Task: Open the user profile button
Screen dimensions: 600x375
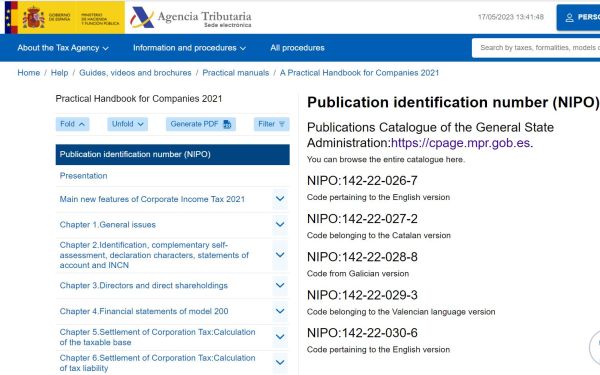Action: 579,18
